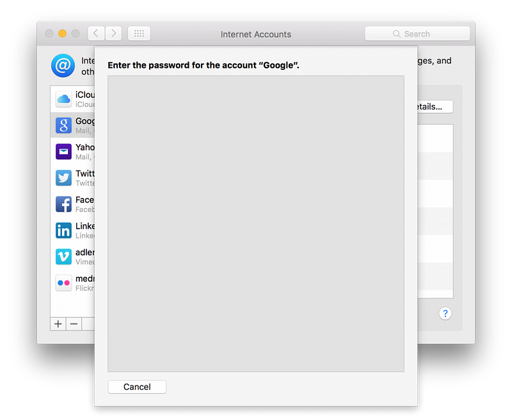Screen dimensions: 512x420
Task: Show all preferences grid button
Action: [139, 34]
